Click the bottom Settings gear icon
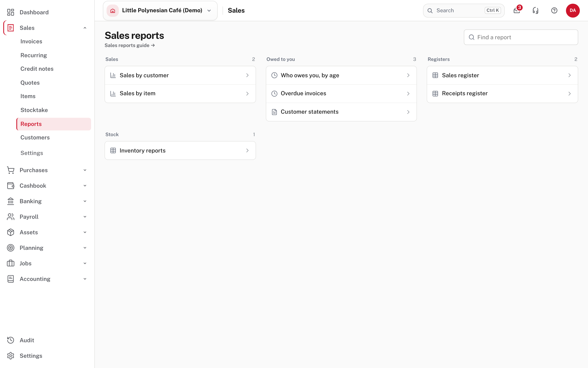Viewport: 588px width, 368px height. tap(10, 356)
